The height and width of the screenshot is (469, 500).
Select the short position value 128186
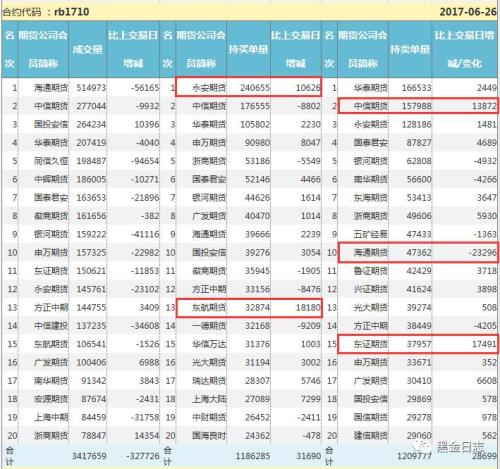(416, 125)
